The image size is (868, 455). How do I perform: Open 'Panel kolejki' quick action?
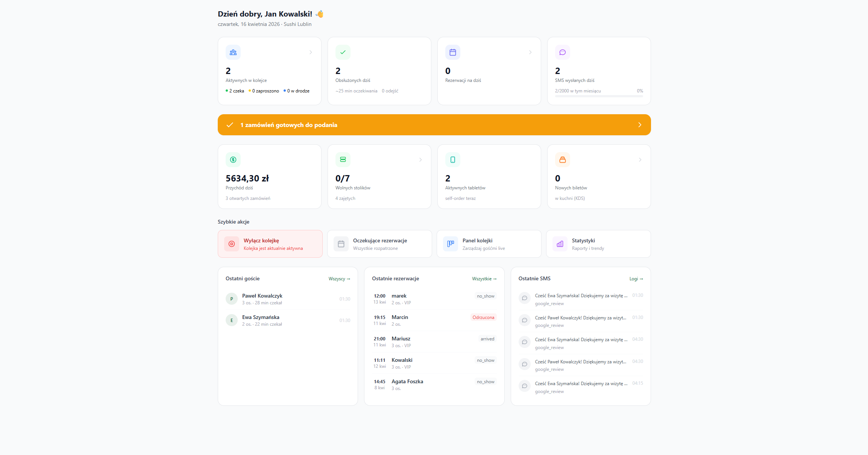(489, 244)
